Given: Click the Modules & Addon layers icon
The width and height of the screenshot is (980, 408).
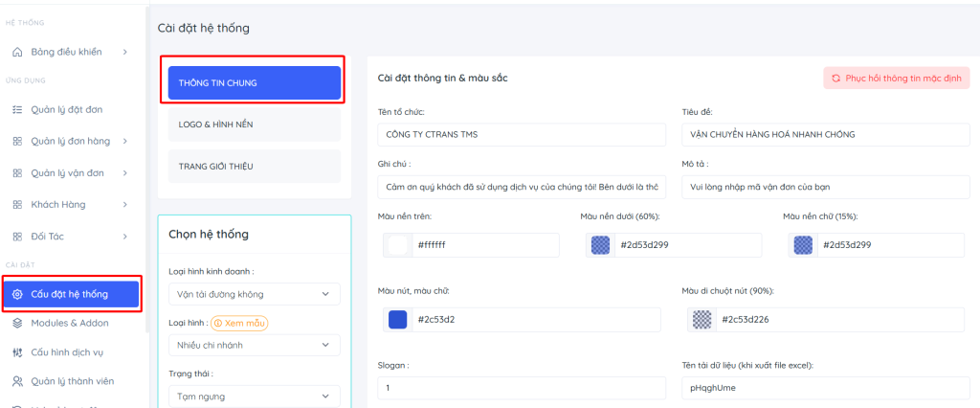Looking at the screenshot, I should pos(17,323).
